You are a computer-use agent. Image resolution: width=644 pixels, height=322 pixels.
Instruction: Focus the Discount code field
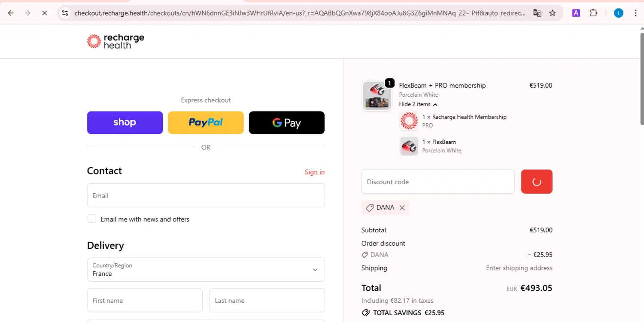[x=438, y=182]
